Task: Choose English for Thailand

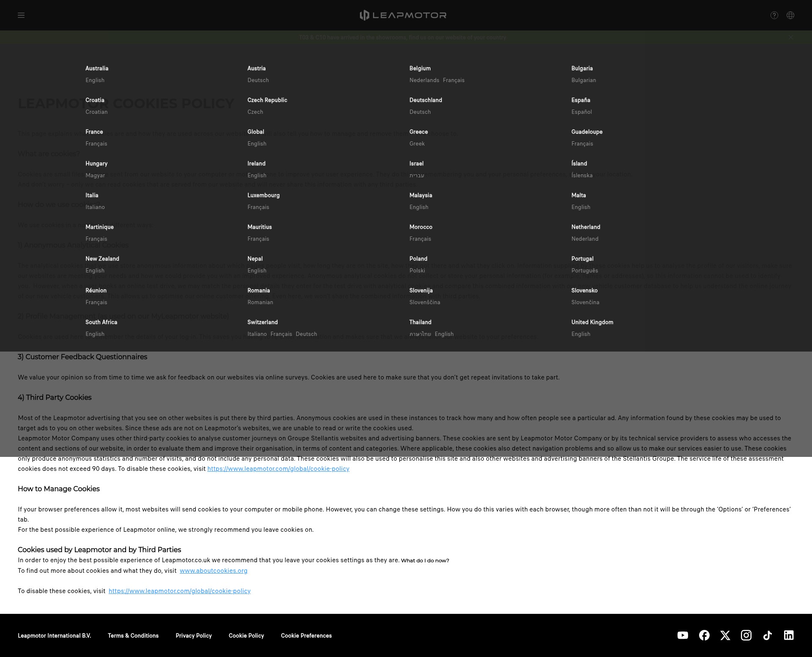Action: [444, 334]
